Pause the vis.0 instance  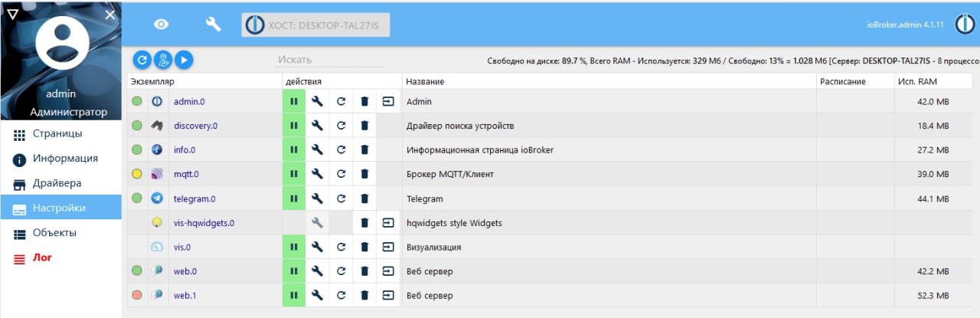click(x=293, y=247)
